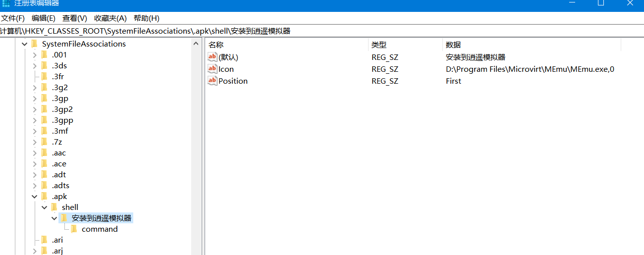Open the 编辑(E) menu

pyautogui.click(x=44, y=18)
